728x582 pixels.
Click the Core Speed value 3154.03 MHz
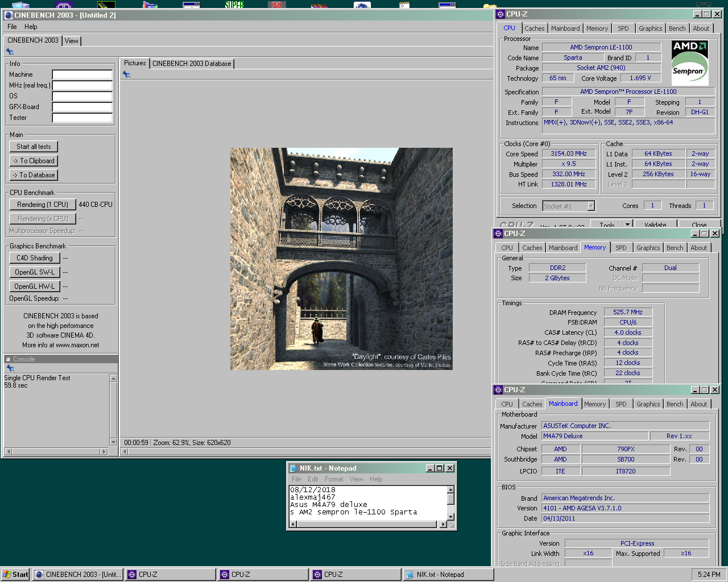pos(569,153)
